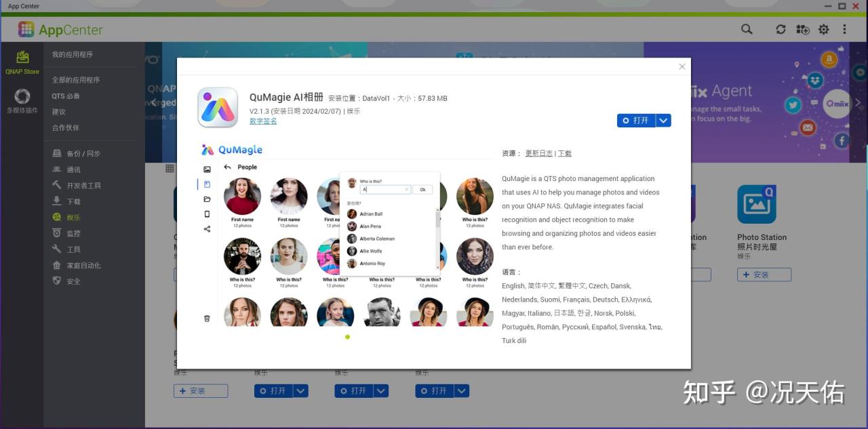Open App Center settings gear

(824, 29)
